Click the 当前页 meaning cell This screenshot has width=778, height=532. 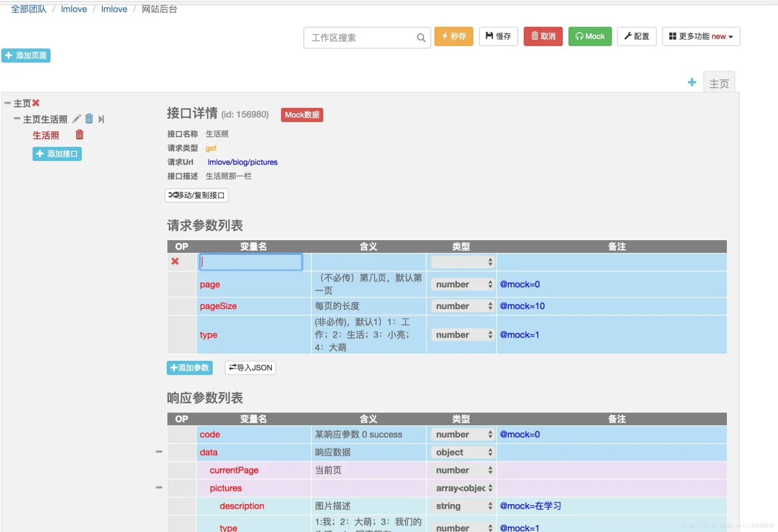368,470
